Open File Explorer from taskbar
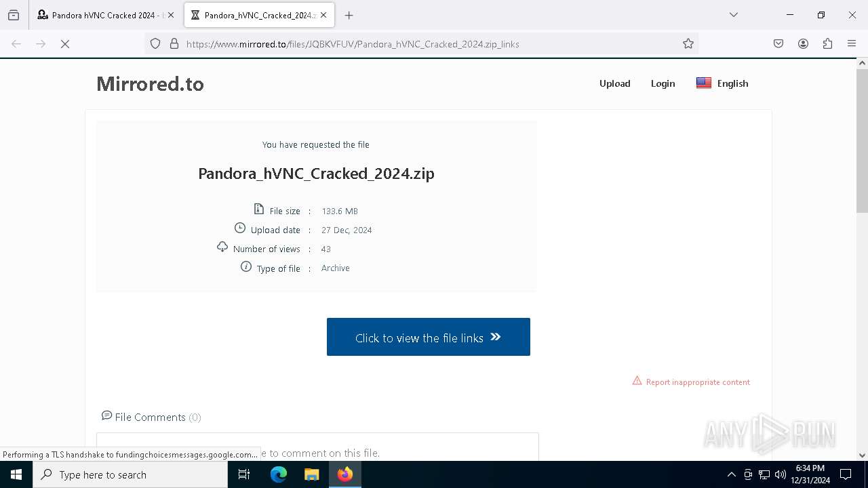This screenshot has height=488, width=868. point(311,474)
